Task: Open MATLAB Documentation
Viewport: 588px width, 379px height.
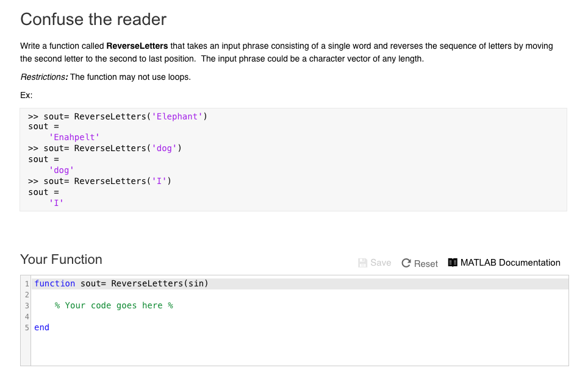Action: pos(510,263)
